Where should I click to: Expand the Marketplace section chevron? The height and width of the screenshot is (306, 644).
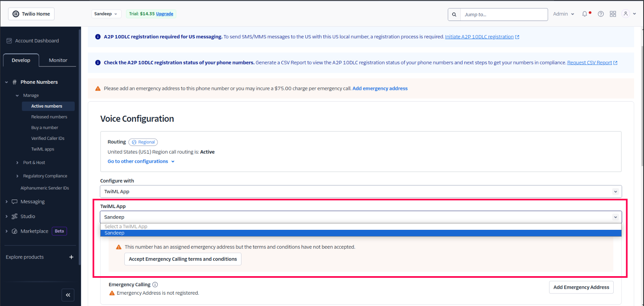(6, 231)
